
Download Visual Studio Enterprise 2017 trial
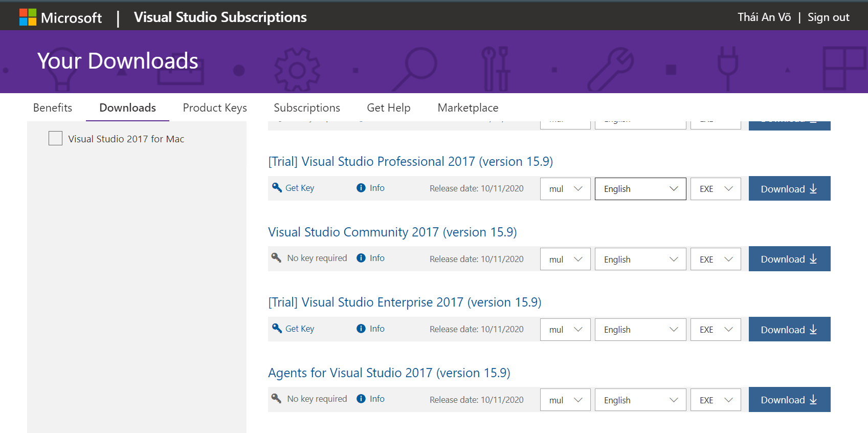point(789,329)
